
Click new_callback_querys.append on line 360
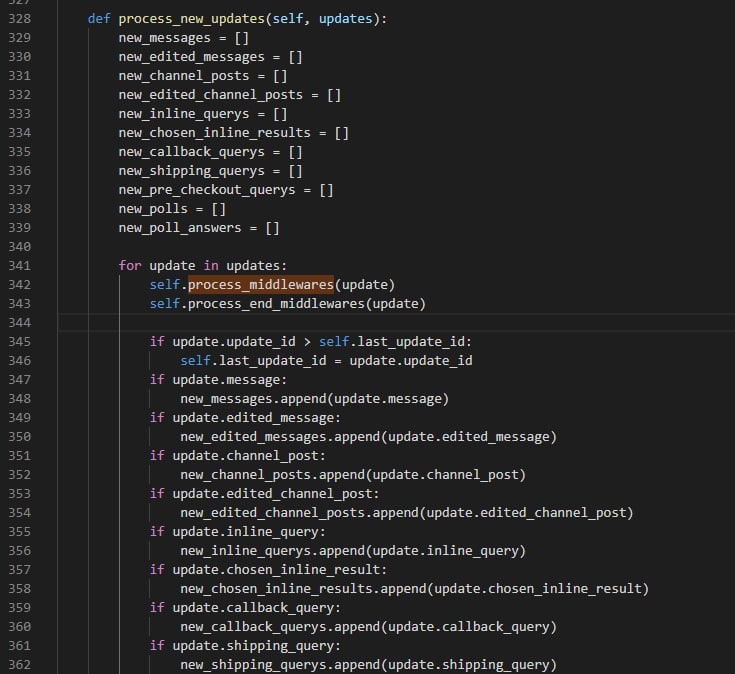point(368,627)
